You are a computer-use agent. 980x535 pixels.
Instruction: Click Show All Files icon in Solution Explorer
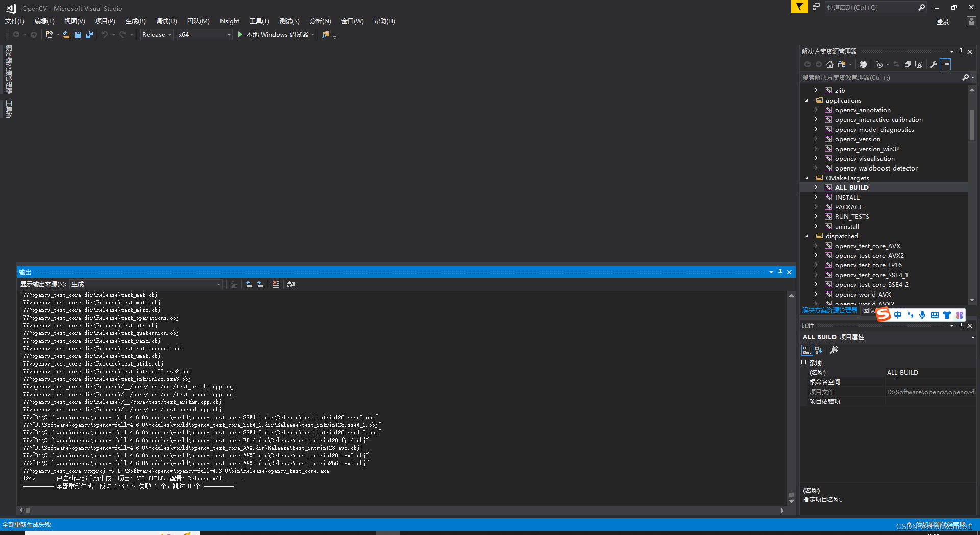pyautogui.click(x=919, y=64)
